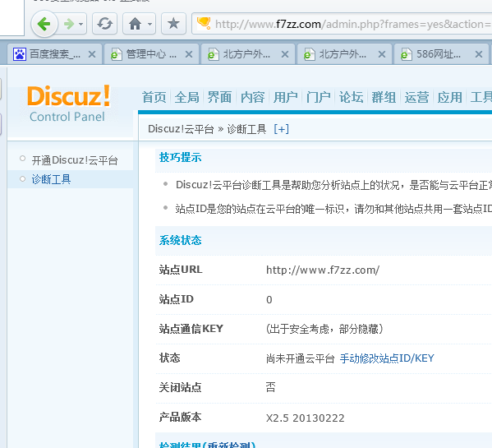
Task: Click the Discuz! Control Panel logo
Action: coord(69,104)
